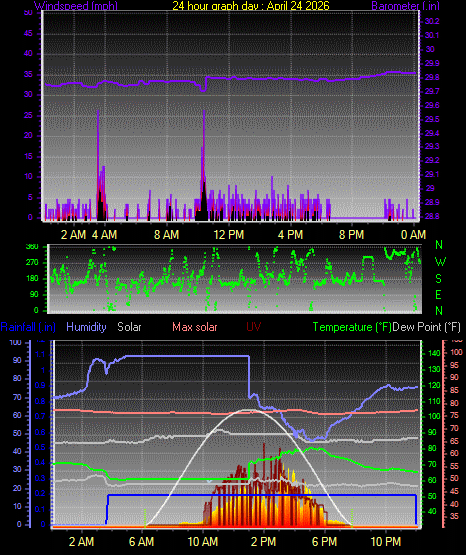Image resolution: width=466 pixels, height=555 pixels.
Task: Click '4 AM' on wind graph time axis
Action: click(104, 234)
